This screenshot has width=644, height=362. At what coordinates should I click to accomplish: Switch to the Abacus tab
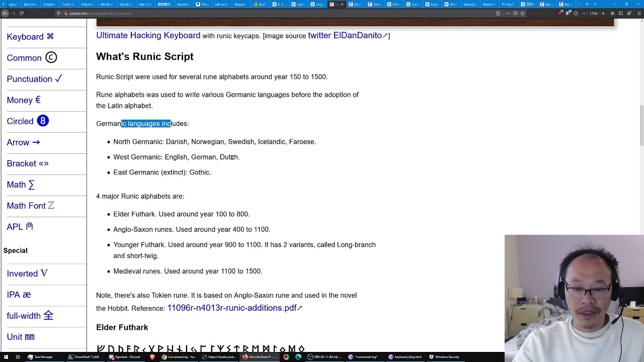tap(240, 4)
